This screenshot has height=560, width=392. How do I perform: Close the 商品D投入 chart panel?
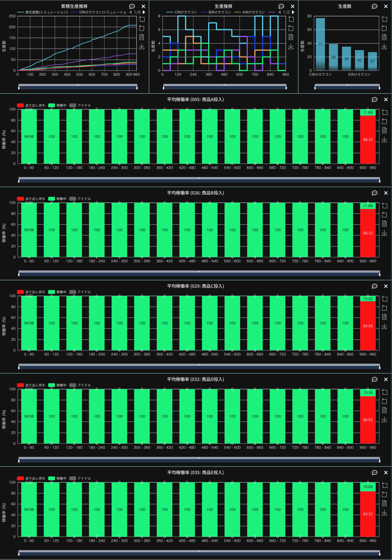tap(386, 379)
